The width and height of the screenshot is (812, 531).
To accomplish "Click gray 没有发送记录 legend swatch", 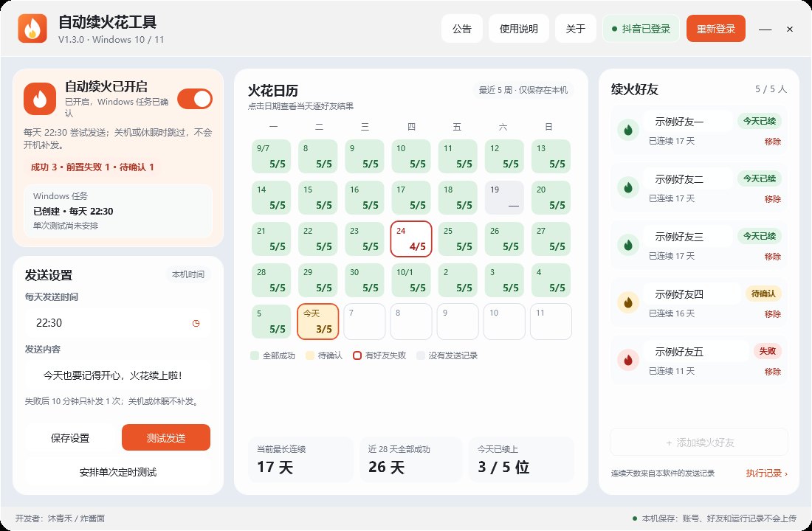I will point(421,355).
